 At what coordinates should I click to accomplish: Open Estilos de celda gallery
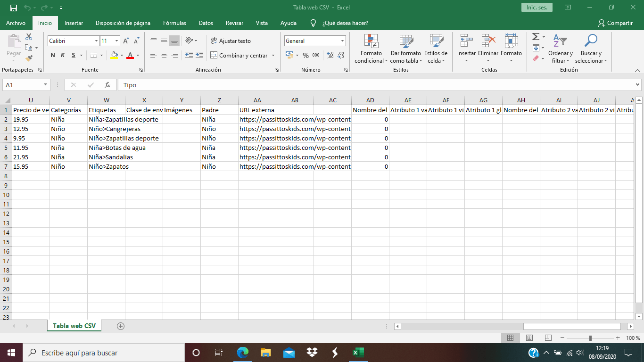(x=436, y=49)
